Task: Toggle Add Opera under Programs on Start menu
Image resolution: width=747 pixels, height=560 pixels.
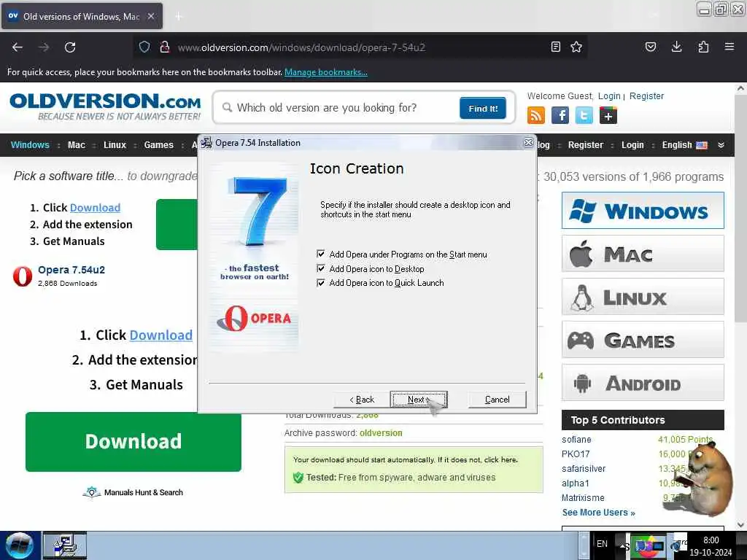Action: click(x=321, y=254)
